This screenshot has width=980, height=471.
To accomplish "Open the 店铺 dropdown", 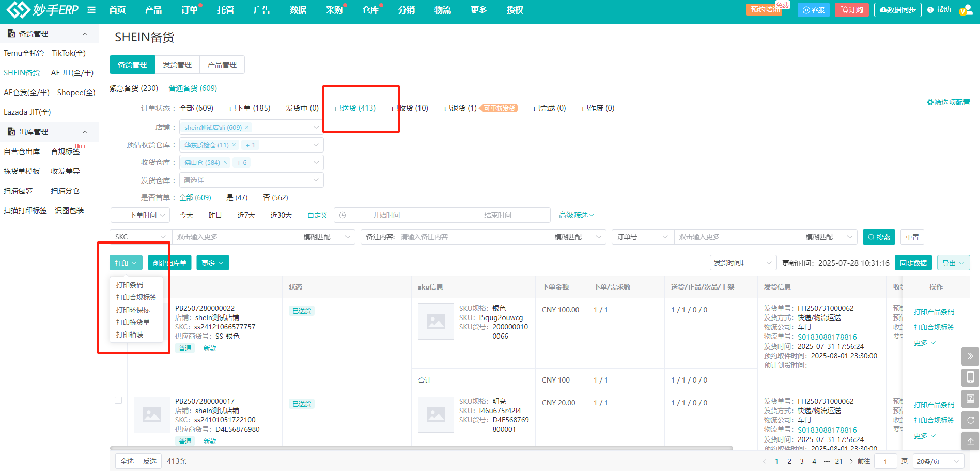I will click(252, 127).
